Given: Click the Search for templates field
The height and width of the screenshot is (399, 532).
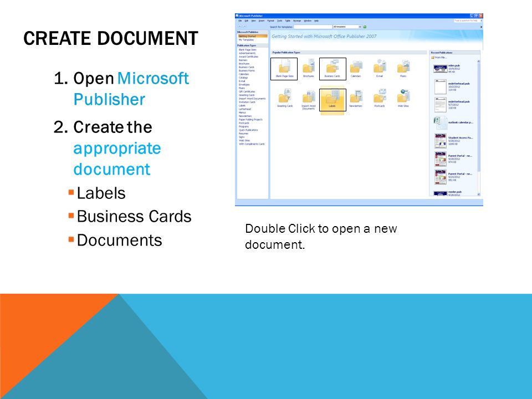Looking at the screenshot, I should click(313, 27).
